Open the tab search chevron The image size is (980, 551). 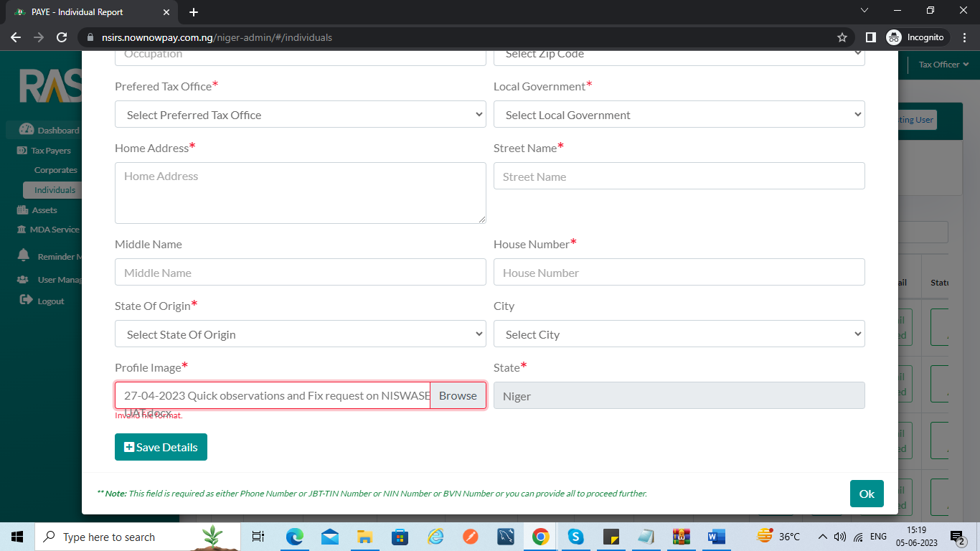click(x=864, y=11)
